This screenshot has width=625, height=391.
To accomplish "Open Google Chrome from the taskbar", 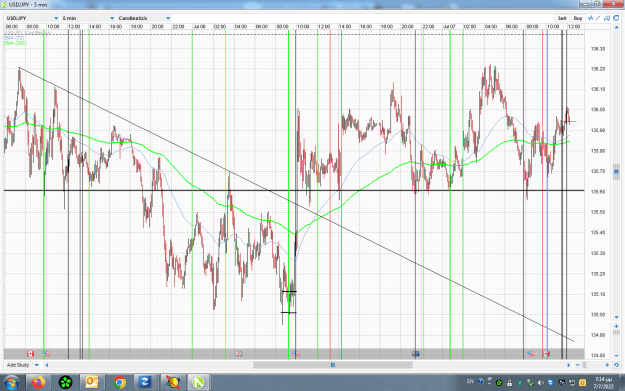I will click(119, 383).
